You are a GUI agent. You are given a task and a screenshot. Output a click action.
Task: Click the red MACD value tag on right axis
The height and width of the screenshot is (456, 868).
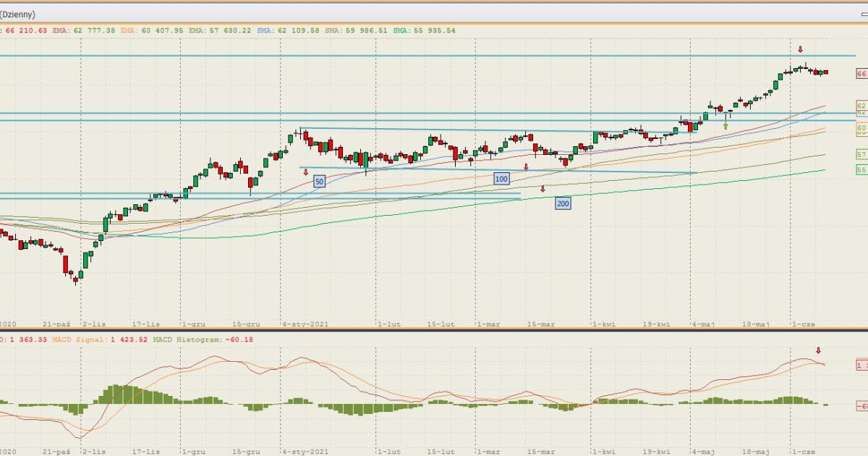[x=861, y=364]
